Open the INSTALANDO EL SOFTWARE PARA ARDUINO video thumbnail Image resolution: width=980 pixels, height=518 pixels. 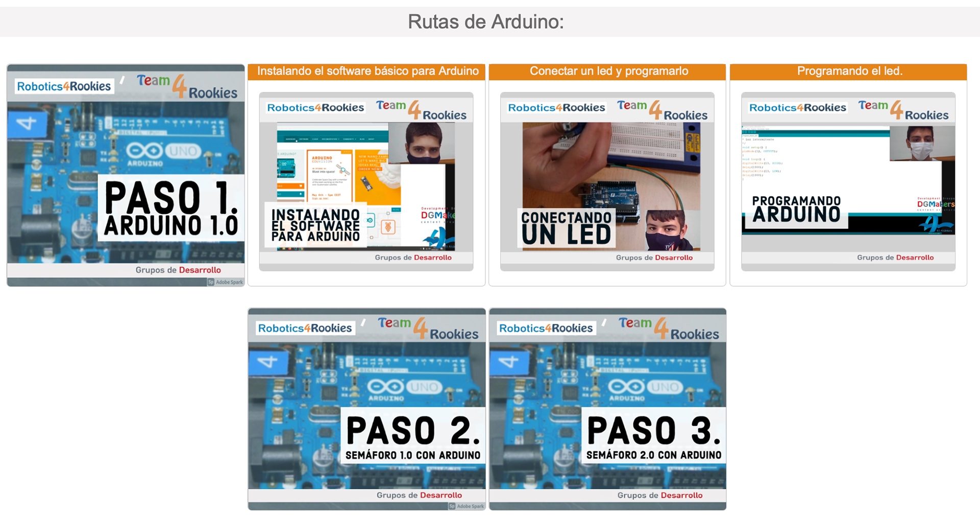pyautogui.click(x=366, y=181)
